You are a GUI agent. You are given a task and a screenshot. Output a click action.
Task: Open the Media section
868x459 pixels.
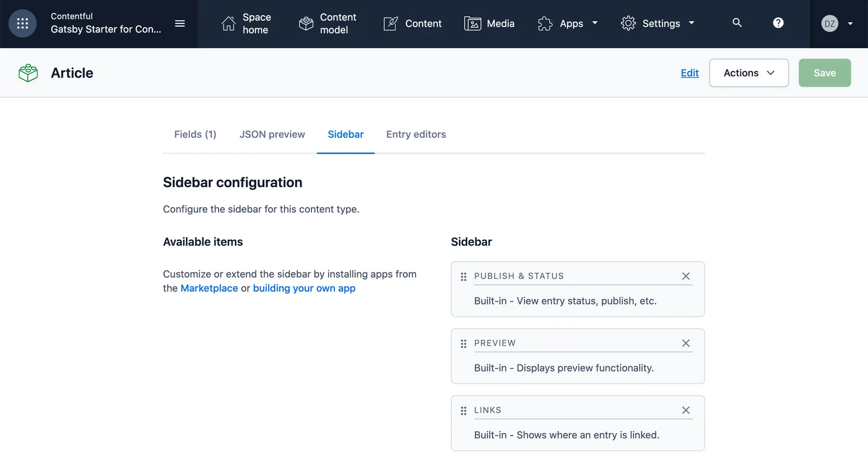click(x=489, y=23)
